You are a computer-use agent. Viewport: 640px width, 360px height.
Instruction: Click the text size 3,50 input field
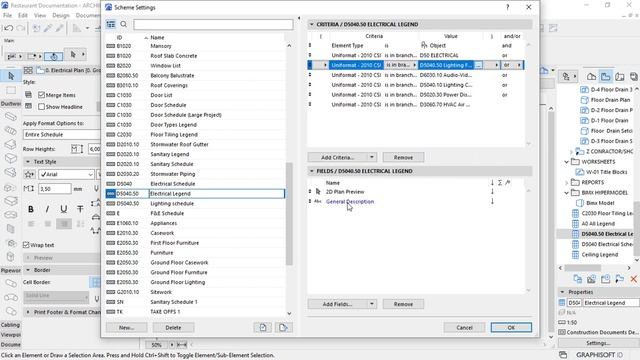click(55, 189)
